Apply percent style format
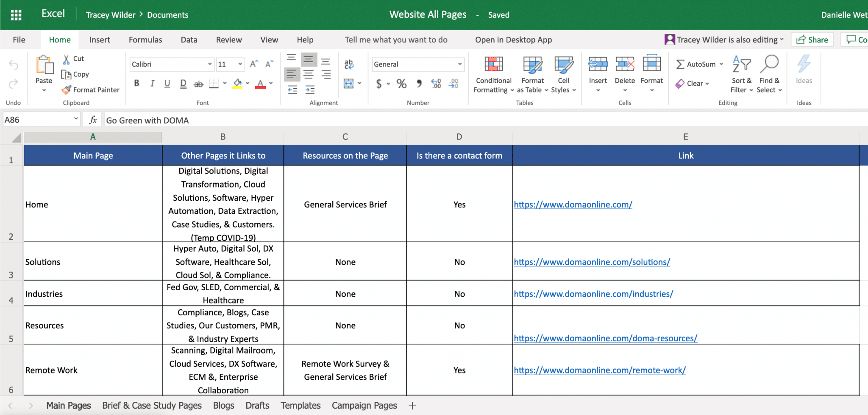 pyautogui.click(x=401, y=84)
